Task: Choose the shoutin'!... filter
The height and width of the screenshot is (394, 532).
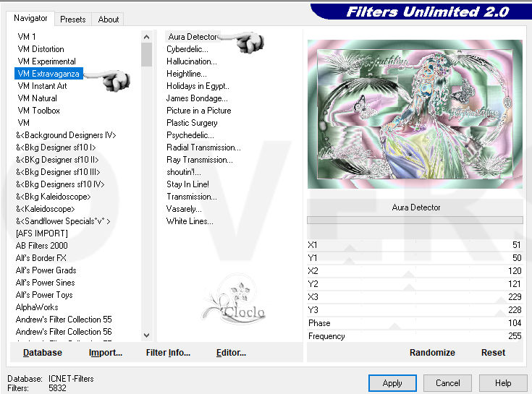Action: pyautogui.click(x=184, y=172)
